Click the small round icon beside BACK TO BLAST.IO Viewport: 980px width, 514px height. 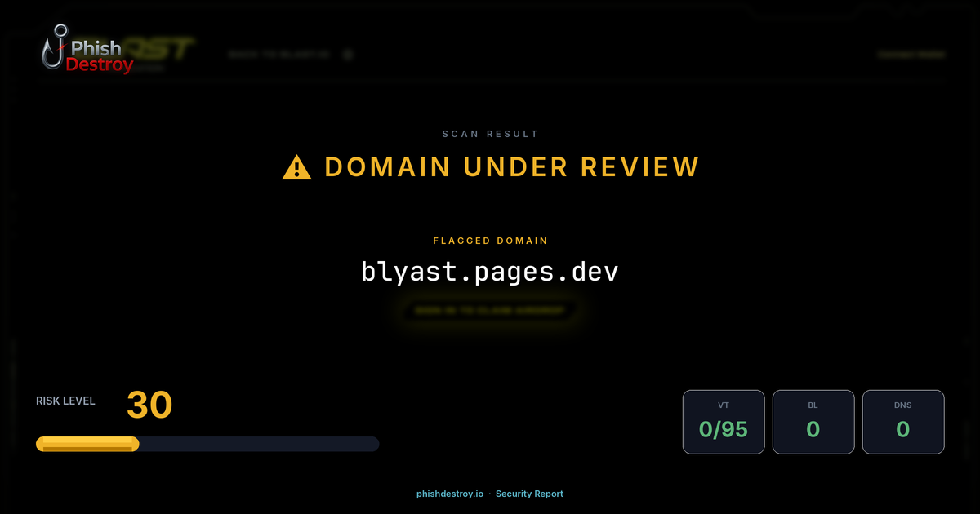pos(348,54)
